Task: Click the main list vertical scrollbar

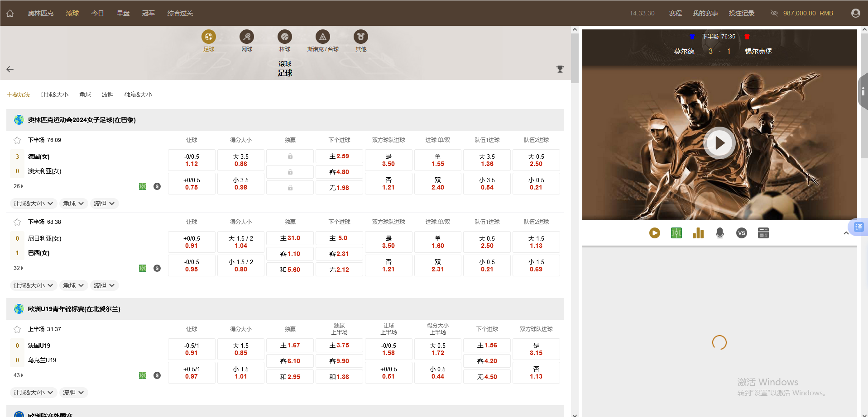Action: point(575,59)
